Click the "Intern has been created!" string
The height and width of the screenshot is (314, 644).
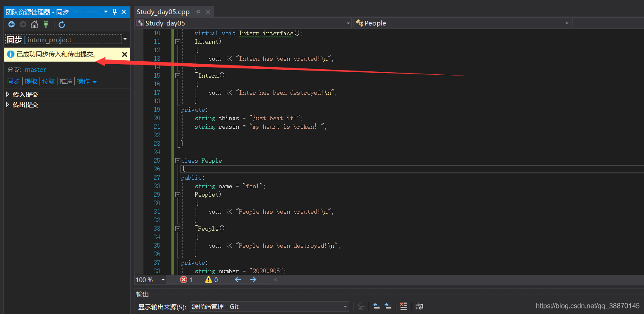click(x=283, y=59)
